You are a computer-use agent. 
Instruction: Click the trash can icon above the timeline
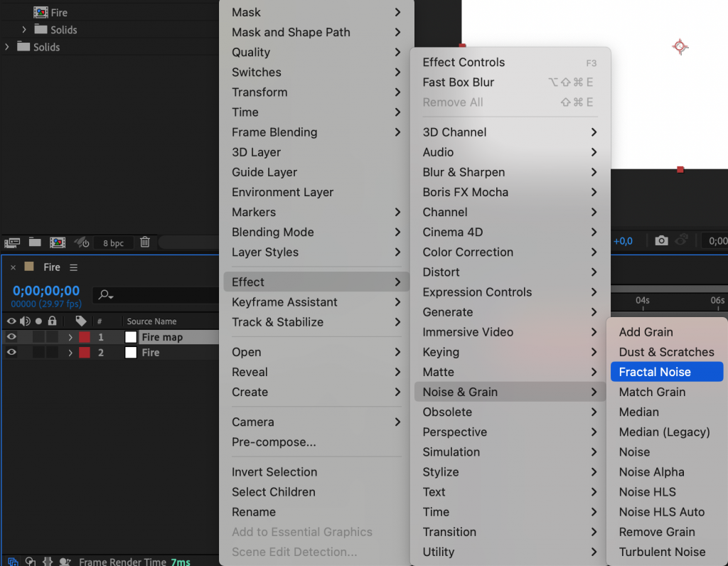tap(144, 242)
